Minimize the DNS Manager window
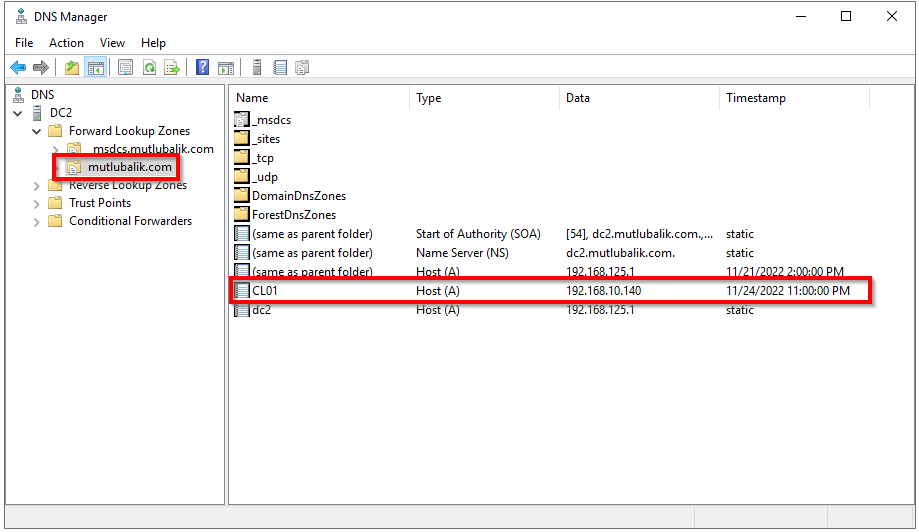This screenshot has width=919, height=532. [801, 16]
